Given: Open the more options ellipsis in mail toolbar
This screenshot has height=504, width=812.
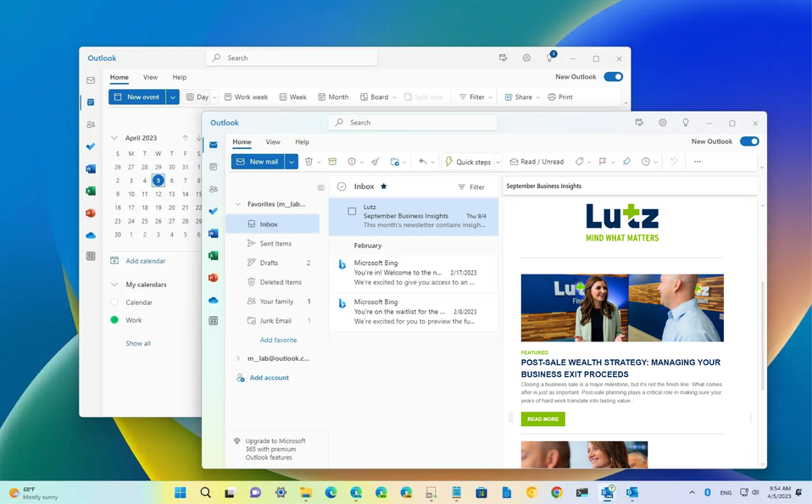Looking at the screenshot, I should coord(698,162).
